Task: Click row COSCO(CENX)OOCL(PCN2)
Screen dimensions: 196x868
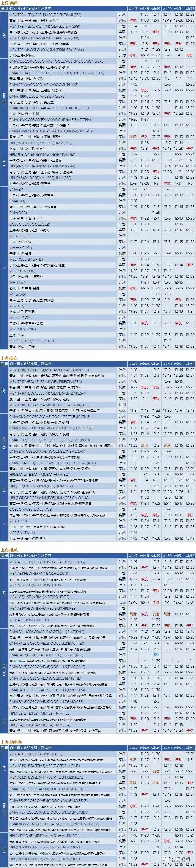Action: 63,341
